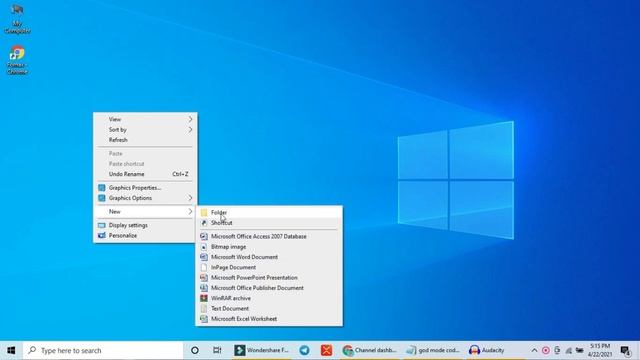640x360 pixels.
Task: Open the My Computer desktop icon
Action: (17, 19)
